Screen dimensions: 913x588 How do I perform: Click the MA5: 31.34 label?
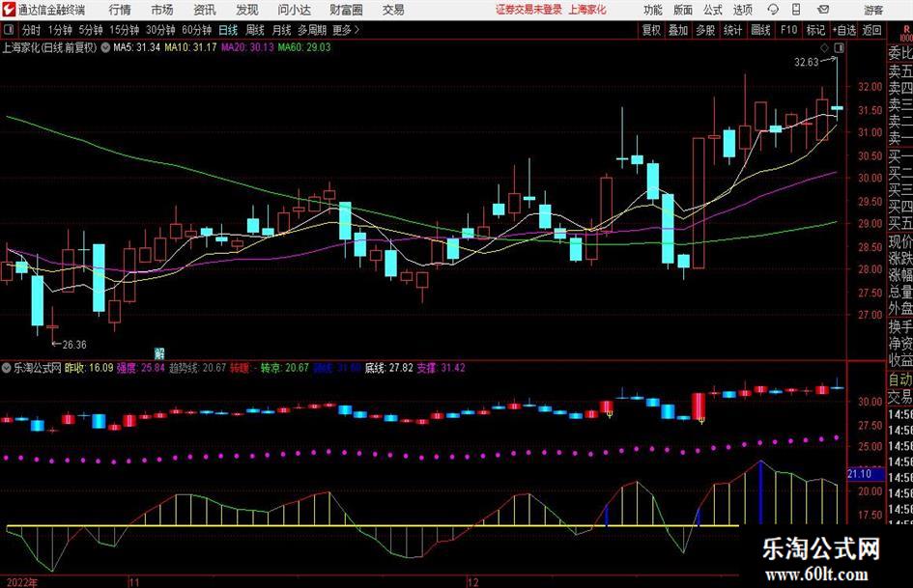coord(136,47)
